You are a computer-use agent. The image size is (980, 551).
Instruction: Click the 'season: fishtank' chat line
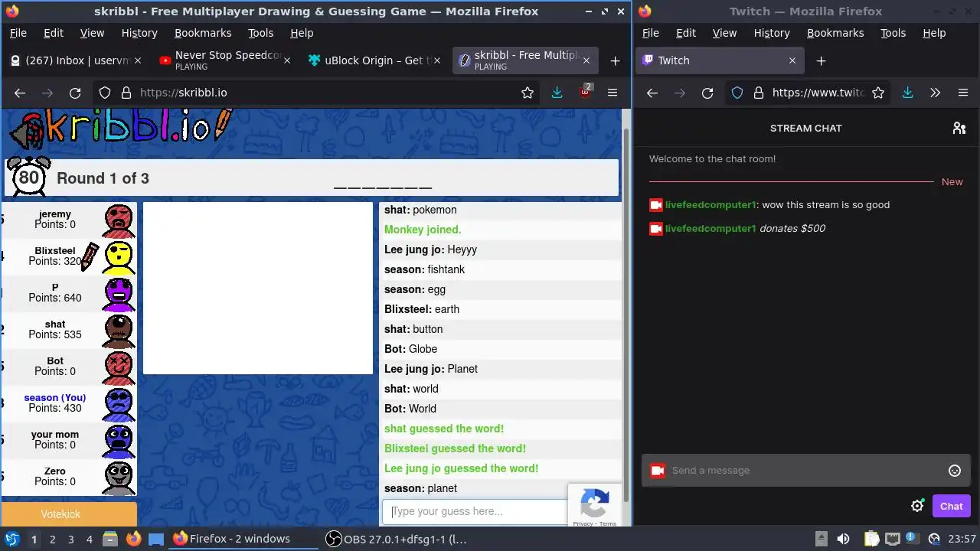[x=424, y=269]
